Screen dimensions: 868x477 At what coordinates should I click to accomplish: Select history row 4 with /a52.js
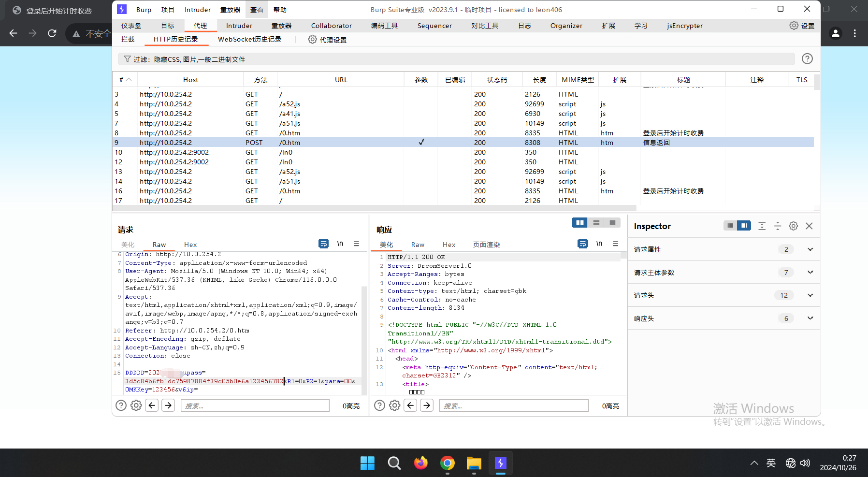click(463, 104)
